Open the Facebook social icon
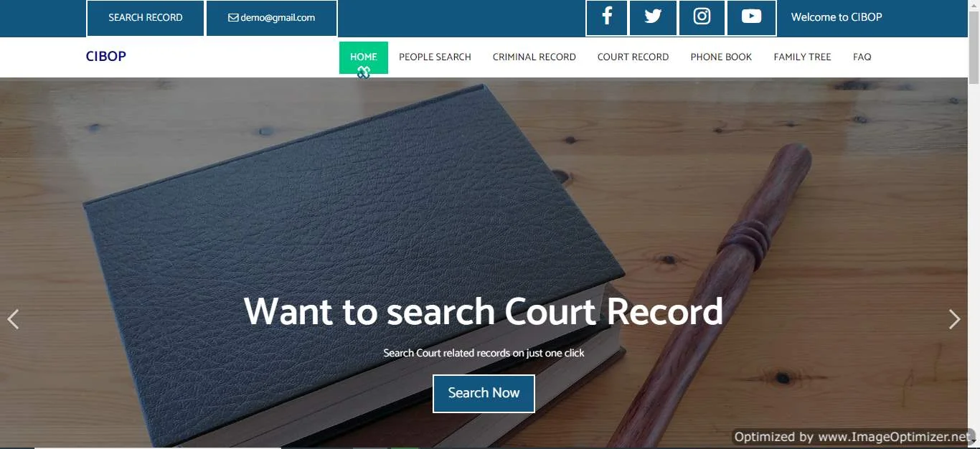 tap(607, 17)
